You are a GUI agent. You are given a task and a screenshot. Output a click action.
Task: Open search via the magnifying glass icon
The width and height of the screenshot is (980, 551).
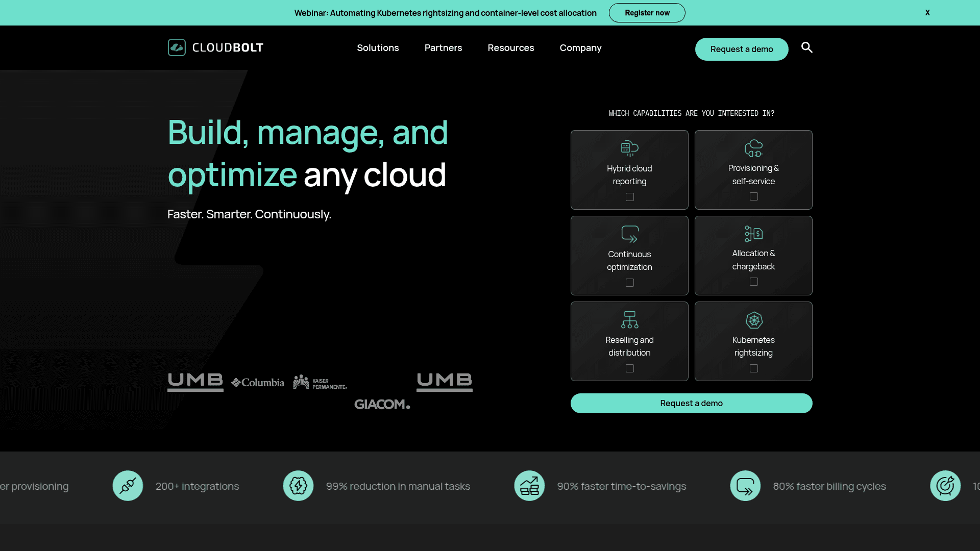tap(806, 47)
